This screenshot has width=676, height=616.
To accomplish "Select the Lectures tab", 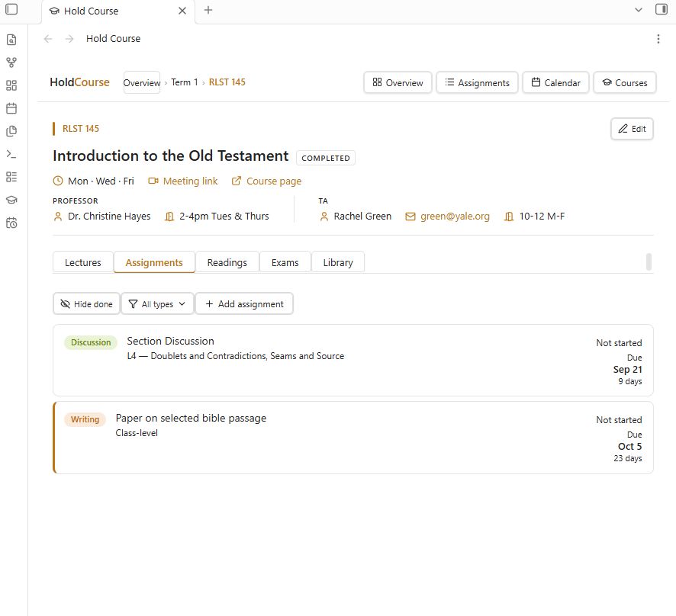I will [x=82, y=262].
